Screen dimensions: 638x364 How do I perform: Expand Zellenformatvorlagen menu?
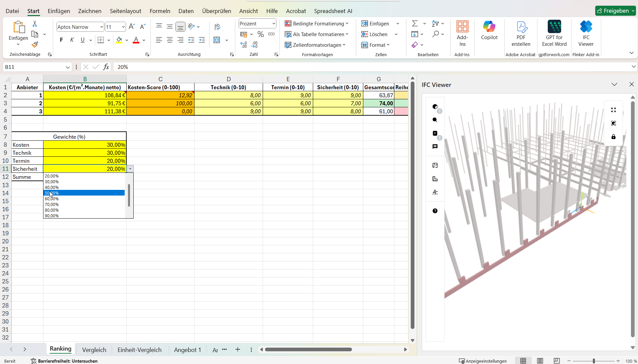(315, 45)
